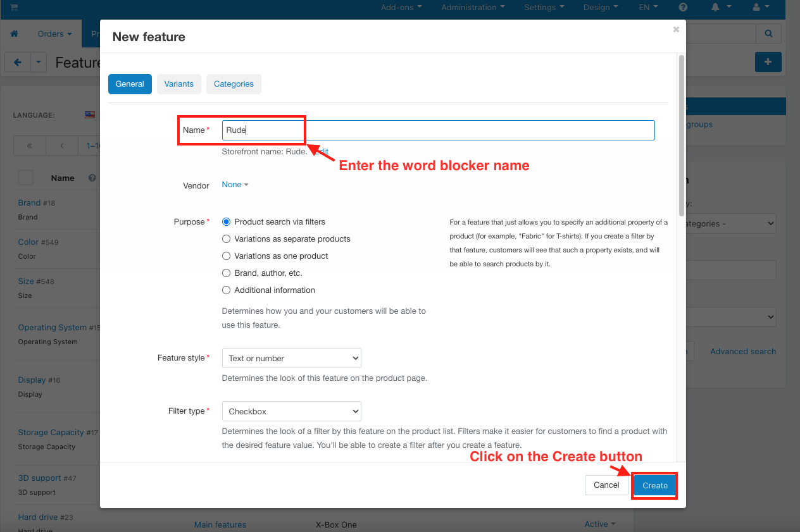
Task: Open the Color feature link
Action: point(28,242)
